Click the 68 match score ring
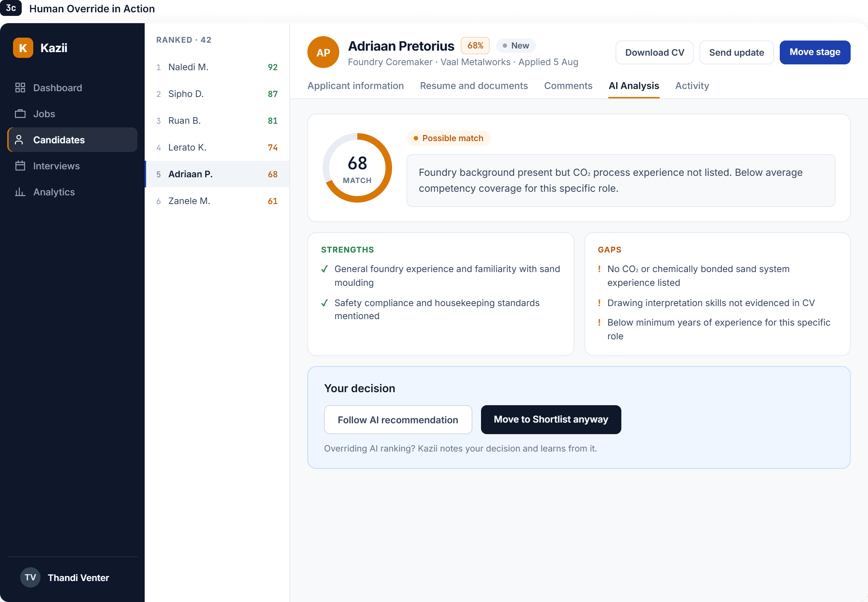The height and width of the screenshot is (602, 868). point(357,168)
